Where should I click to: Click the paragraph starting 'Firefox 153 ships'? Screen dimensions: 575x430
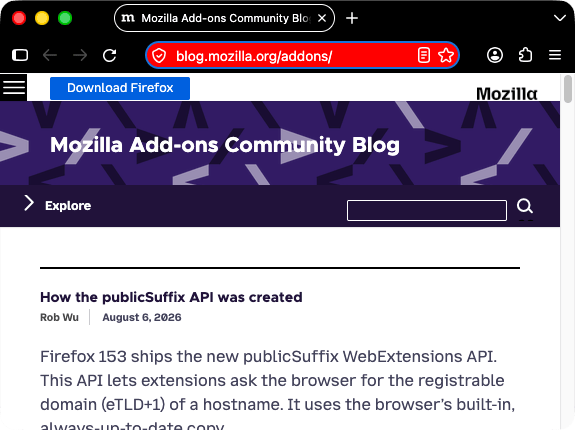(278, 389)
